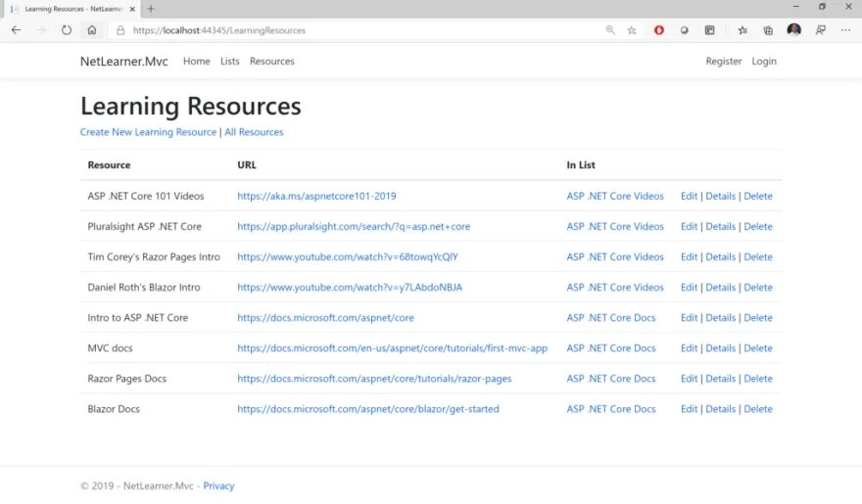Click Create New Learning Resource link
This screenshot has height=504, width=862.
[148, 132]
